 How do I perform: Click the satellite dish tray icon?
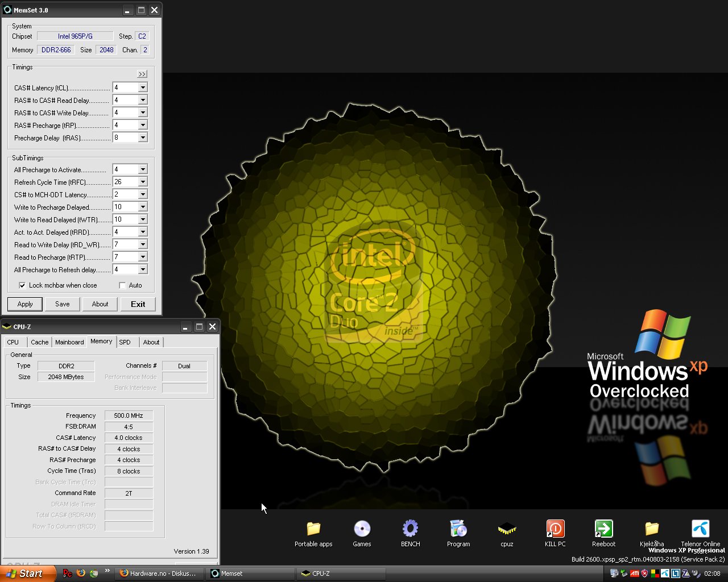point(696,573)
